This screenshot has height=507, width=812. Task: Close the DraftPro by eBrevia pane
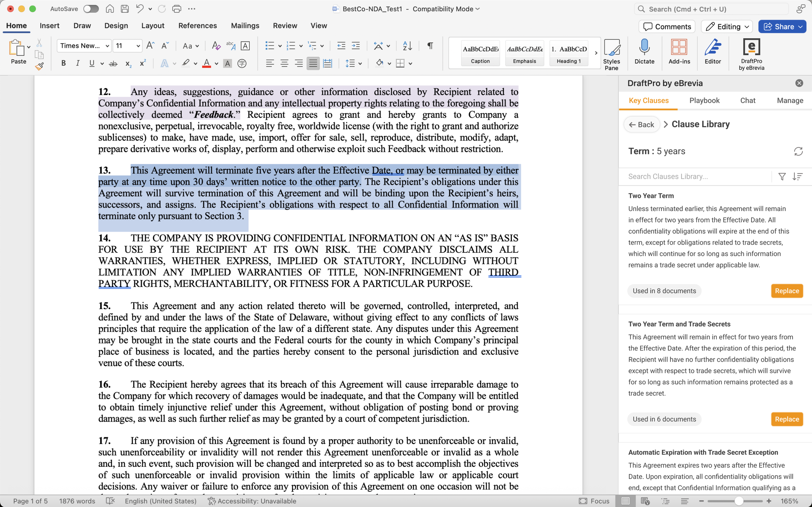(x=799, y=83)
